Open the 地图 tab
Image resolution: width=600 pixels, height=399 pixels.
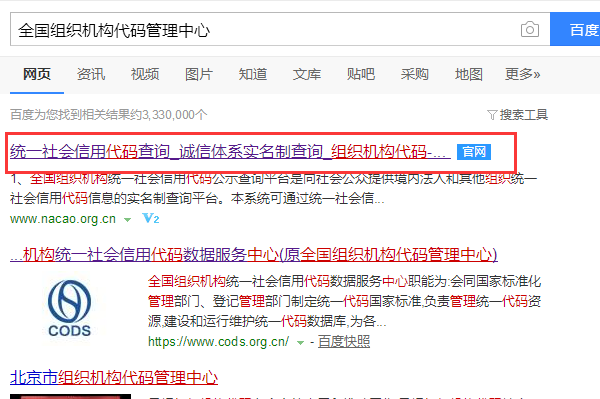tap(468, 74)
